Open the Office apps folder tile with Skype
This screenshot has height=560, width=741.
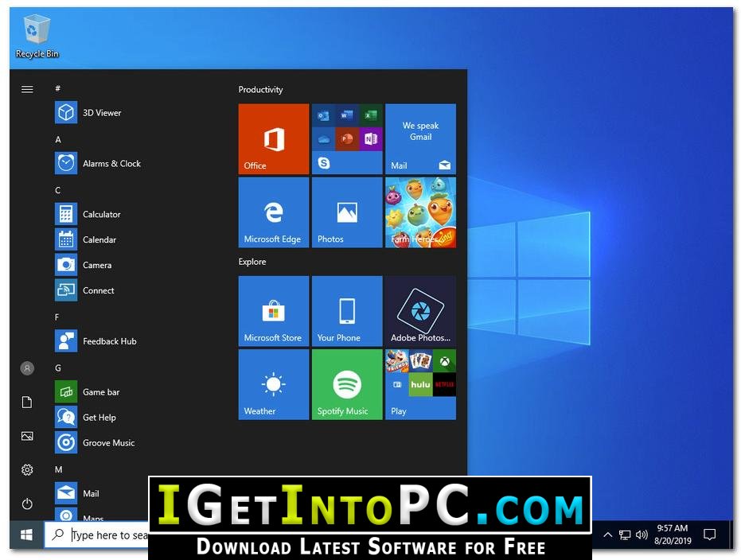tap(347, 139)
